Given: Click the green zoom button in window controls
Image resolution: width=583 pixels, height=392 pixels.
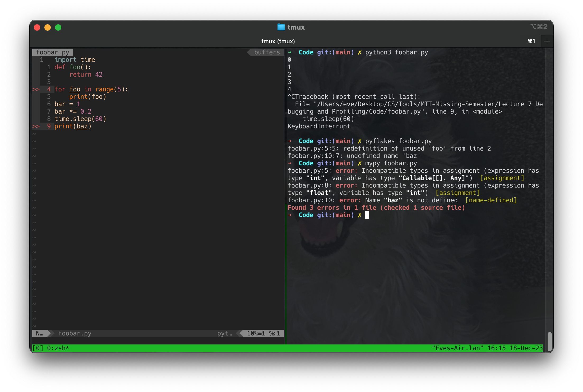Looking at the screenshot, I should click(59, 27).
